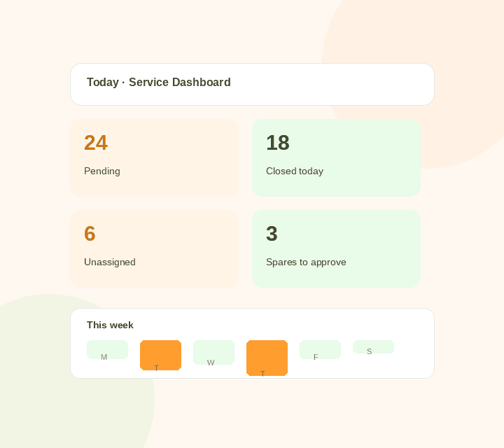
Task: Open the Spares to approve card
Action: pos(336,248)
